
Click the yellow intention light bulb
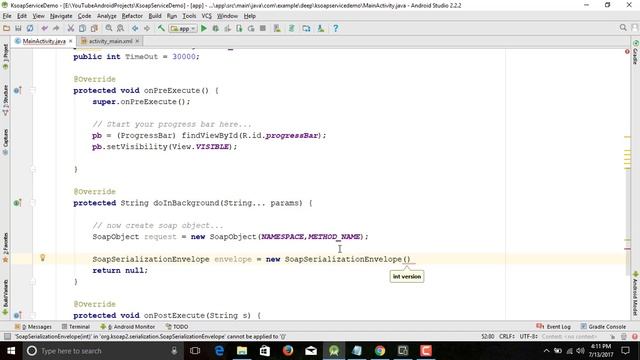[42, 257]
